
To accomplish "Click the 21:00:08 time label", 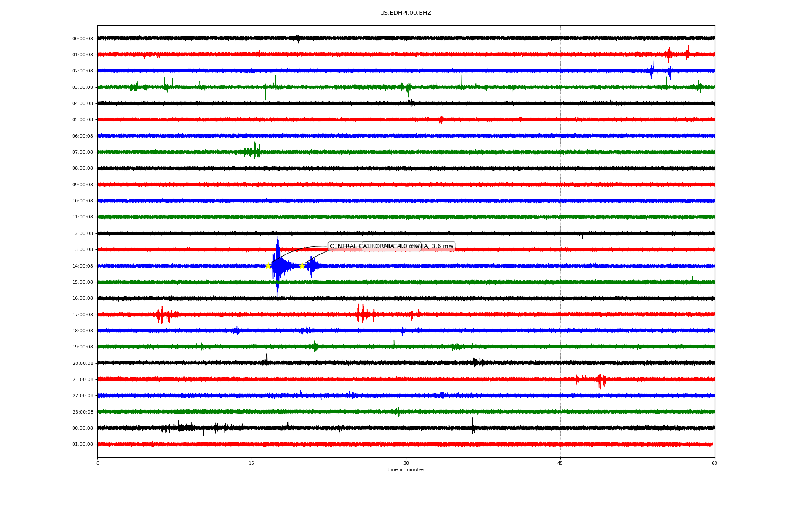I will (82, 379).
